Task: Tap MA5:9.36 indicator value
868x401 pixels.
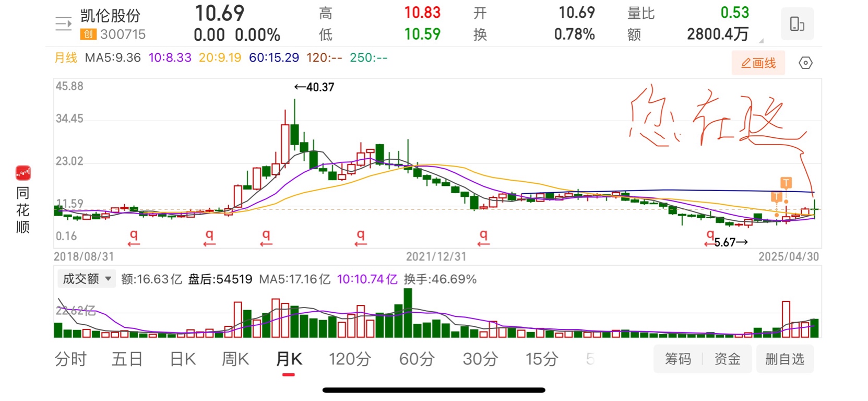Action: pyautogui.click(x=113, y=57)
